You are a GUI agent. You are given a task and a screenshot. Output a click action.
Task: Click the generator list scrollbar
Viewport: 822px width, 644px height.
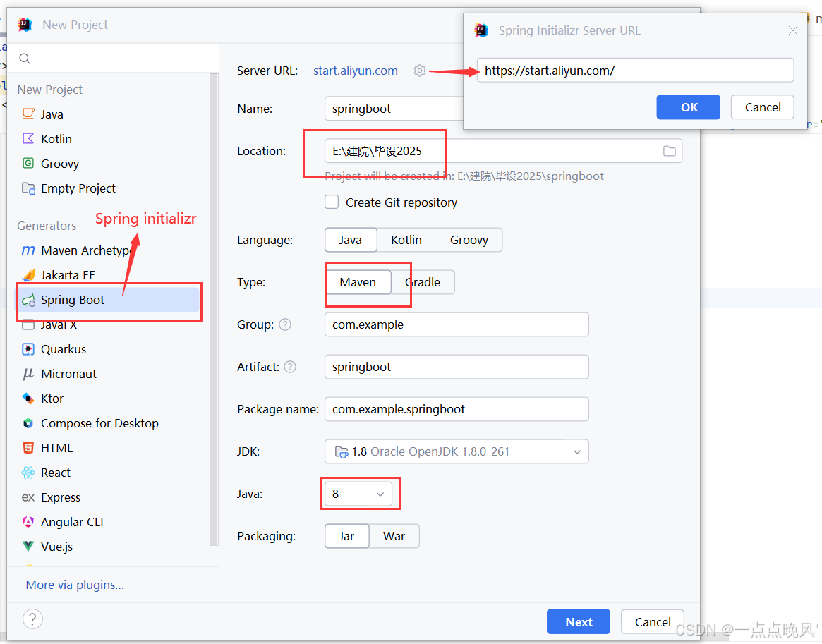(x=213, y=309)
